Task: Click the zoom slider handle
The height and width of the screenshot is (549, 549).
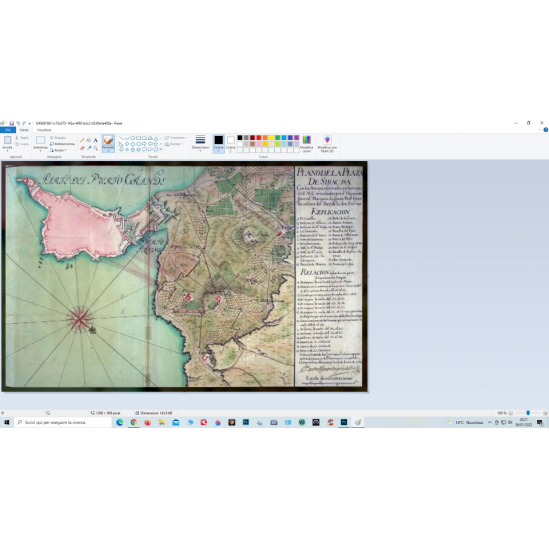Action: click(528, 413)
